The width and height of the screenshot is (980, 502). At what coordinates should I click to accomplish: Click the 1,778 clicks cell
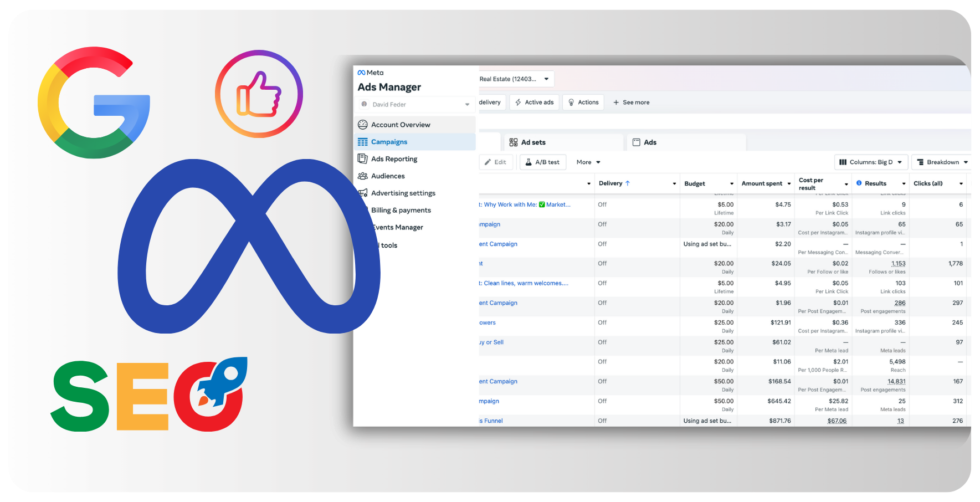[956, 264]
